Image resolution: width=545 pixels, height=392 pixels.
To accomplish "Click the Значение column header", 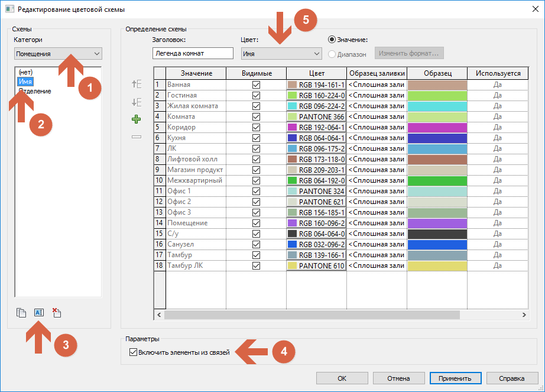I will click(x=196, y=73).
